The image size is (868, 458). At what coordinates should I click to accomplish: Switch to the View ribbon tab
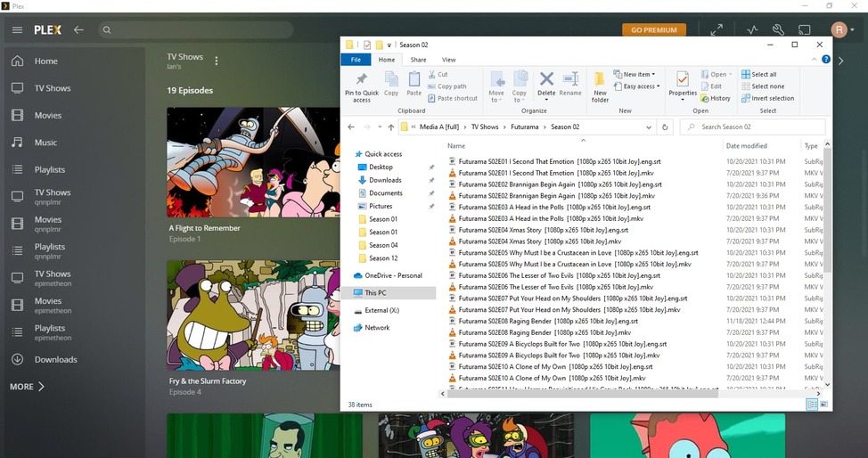(x=448, y=60)
